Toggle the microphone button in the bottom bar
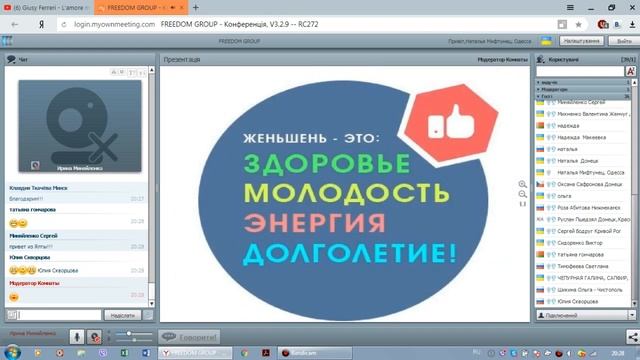Image resolution: width=640 pixels, height=360 pixels. [x=77, y=337]
